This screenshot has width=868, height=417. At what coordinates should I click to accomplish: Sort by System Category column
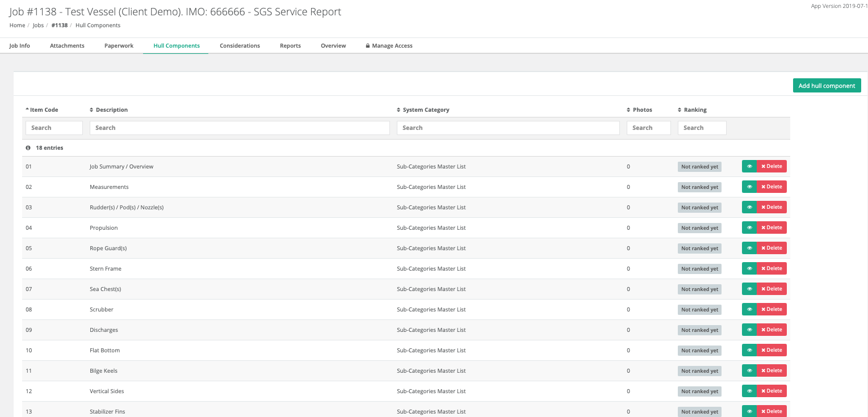point(425,110)
